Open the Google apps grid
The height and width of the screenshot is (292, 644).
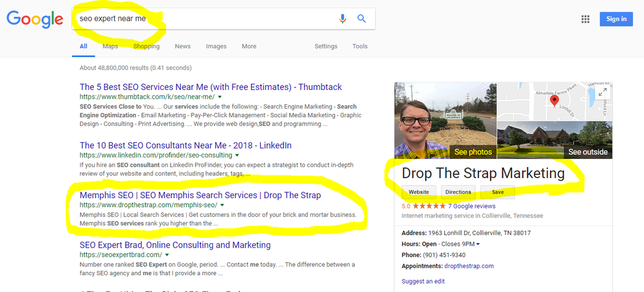coord(585,19)
